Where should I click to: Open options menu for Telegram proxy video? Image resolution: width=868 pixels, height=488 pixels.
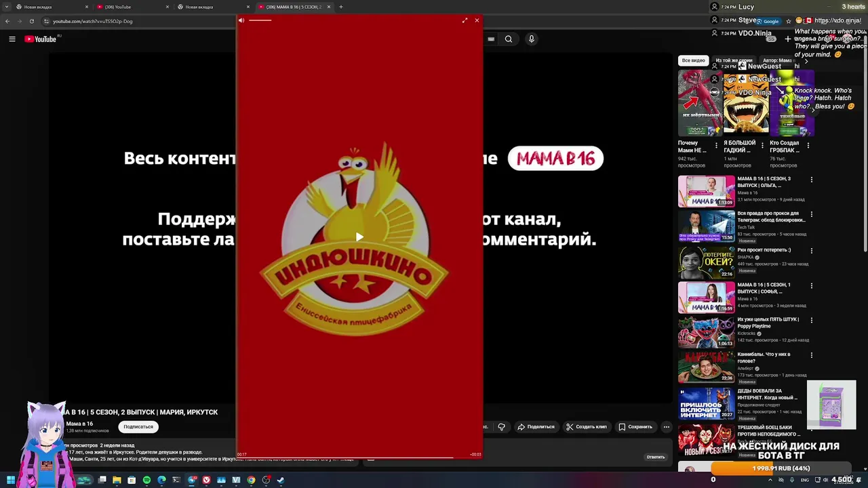point(812,214)
